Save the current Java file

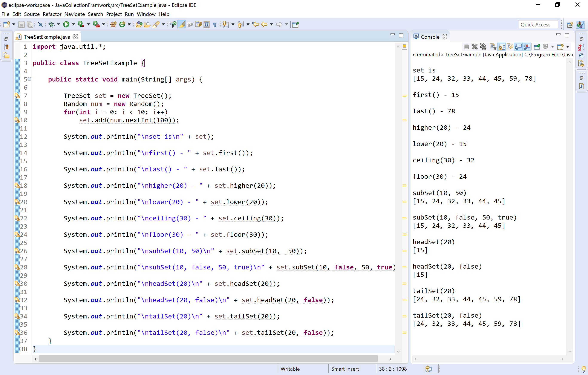(21, 25)
